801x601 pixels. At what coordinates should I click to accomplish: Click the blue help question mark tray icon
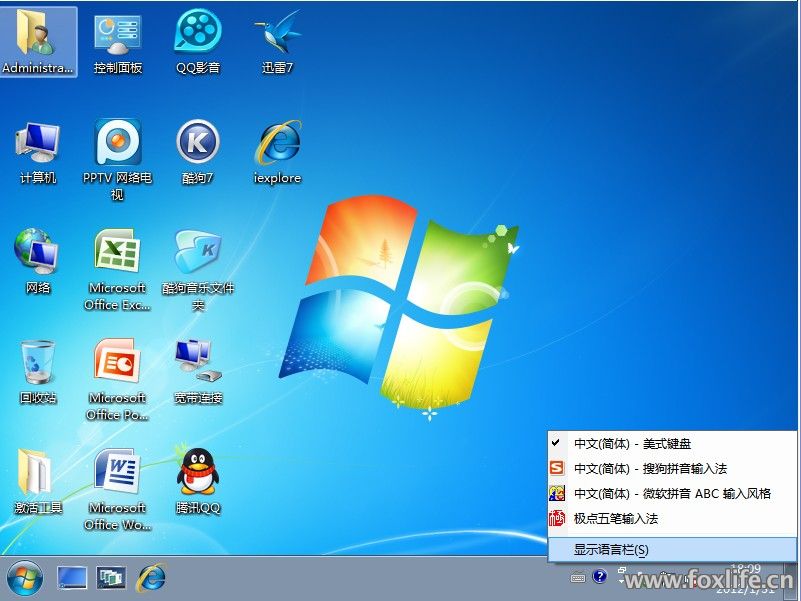[x=600, y=577]
